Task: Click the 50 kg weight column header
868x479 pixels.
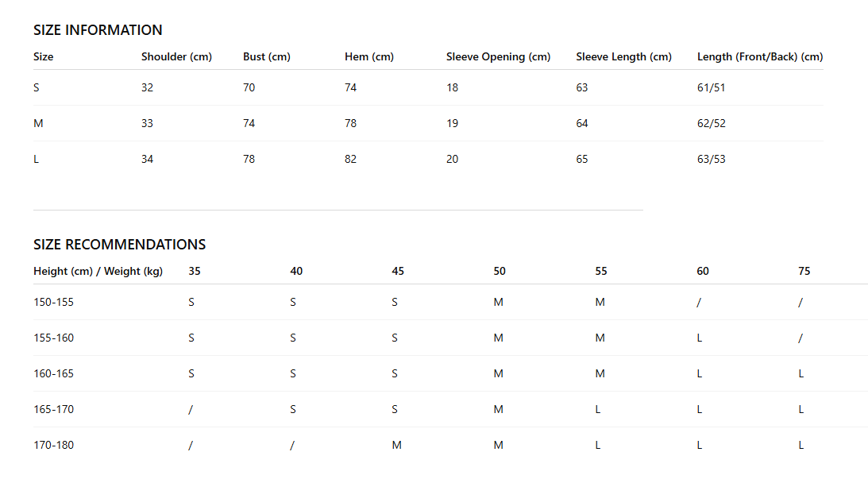Action: (500, 272)
